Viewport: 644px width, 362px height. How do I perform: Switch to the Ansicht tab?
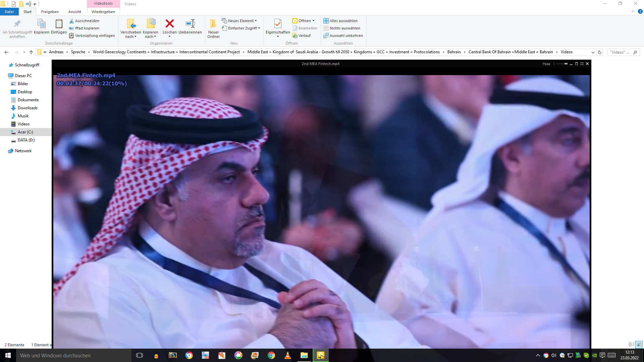(75, 12)
